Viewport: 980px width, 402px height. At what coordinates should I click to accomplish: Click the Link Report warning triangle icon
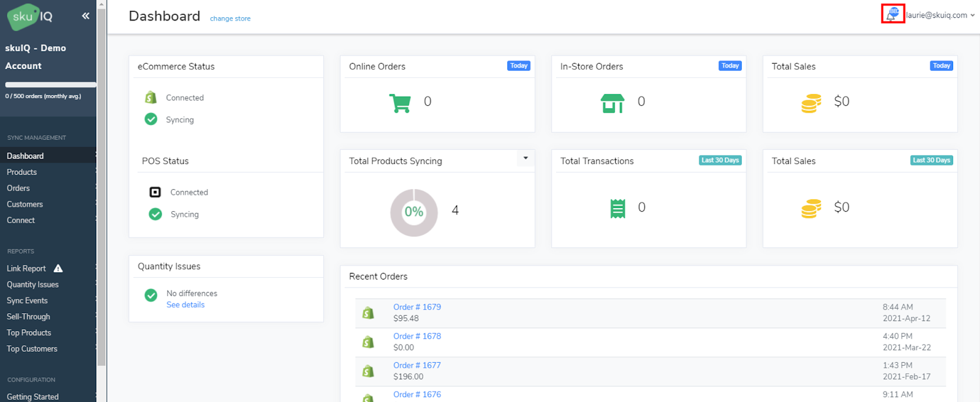58,269
